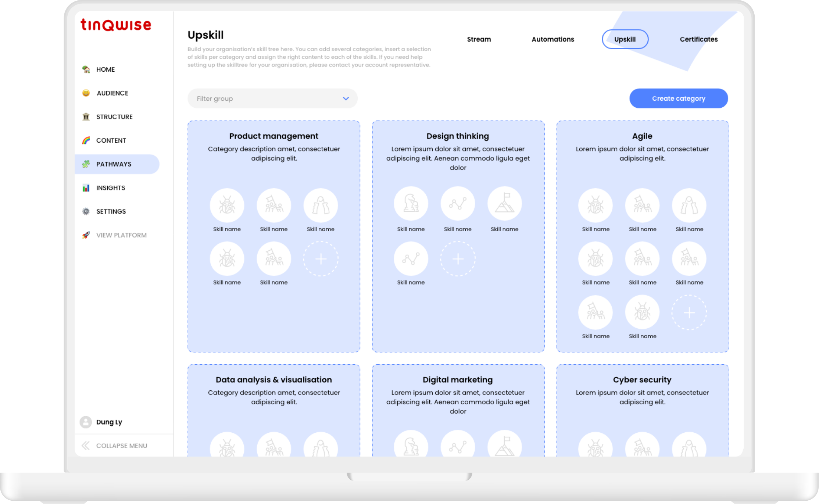The height and width of the screenshot is (504, 819).
Task: Open Settings from the sidebar
Action: (x=111, y=211)
